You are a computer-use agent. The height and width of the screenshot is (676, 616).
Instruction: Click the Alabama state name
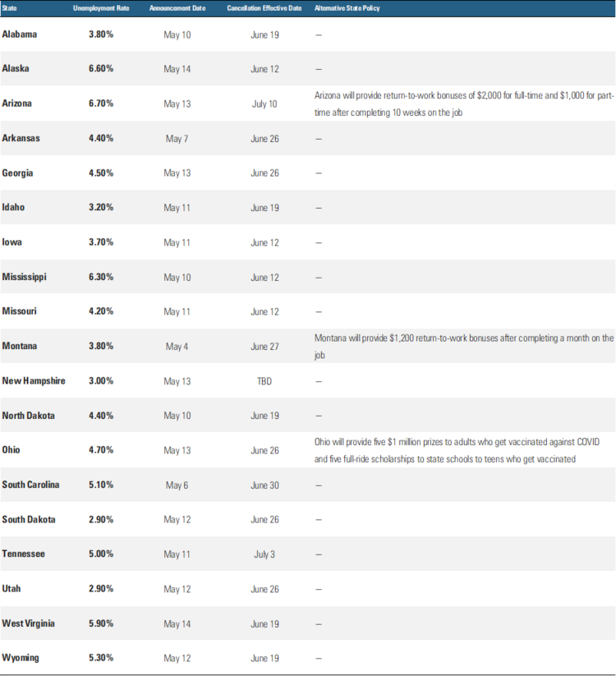[20, 34]
